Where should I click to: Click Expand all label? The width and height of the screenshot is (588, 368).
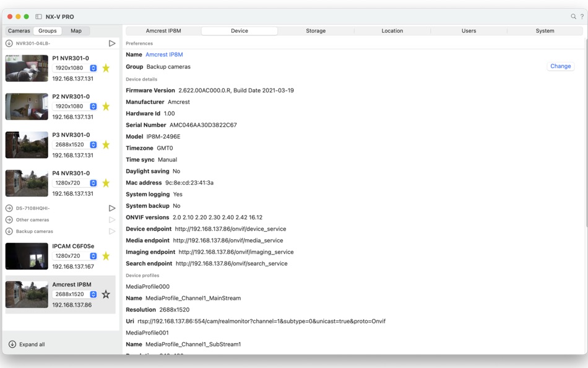pos(32,344)
